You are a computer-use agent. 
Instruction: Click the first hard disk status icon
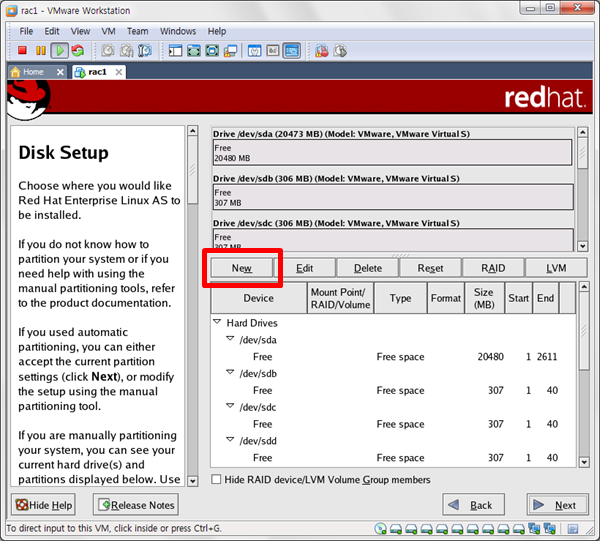coord(396,529)
